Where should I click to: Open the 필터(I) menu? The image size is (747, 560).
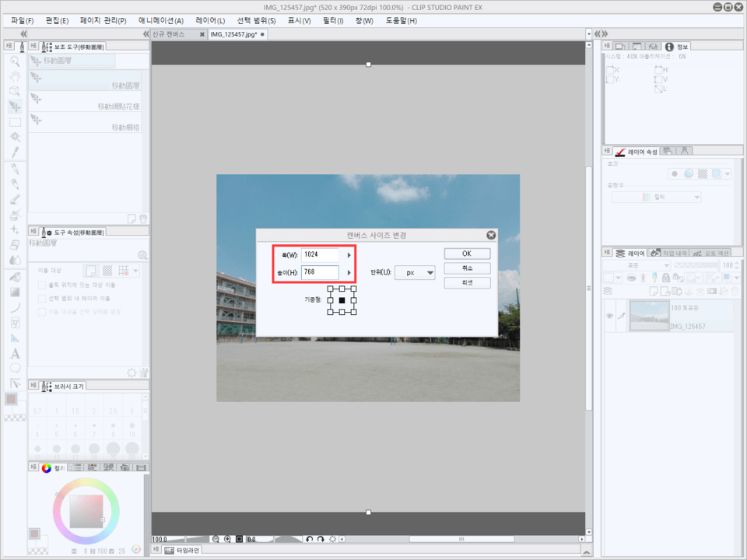[333, 21]
